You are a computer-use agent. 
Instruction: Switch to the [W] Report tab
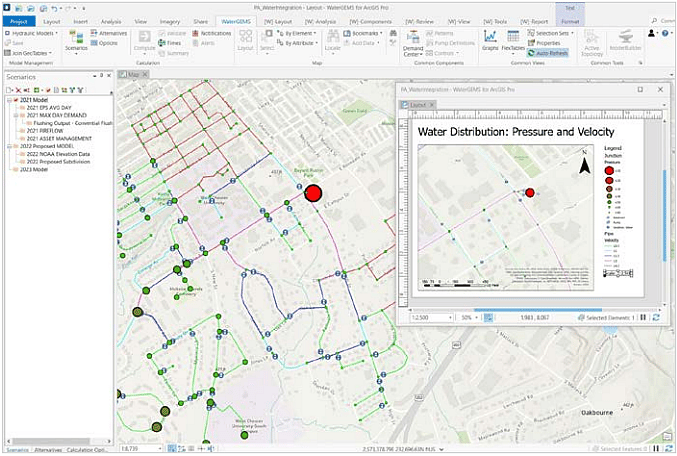tap(534, 21)
